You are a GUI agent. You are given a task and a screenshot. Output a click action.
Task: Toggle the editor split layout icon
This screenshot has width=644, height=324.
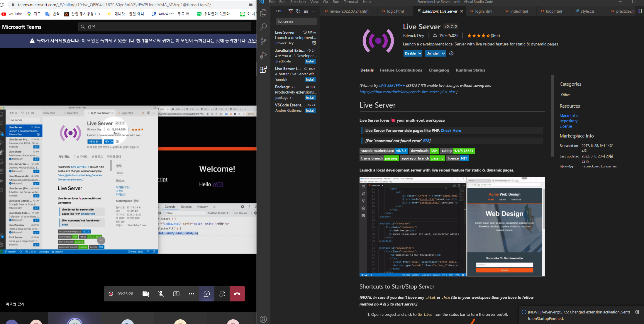coord(640,11)
